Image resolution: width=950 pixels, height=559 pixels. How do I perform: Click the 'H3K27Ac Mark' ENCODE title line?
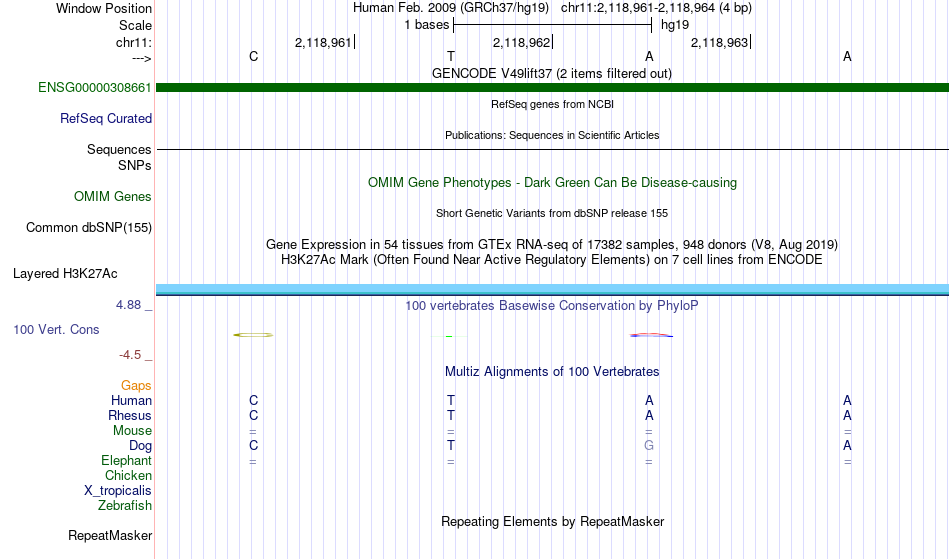pos(552,260)
